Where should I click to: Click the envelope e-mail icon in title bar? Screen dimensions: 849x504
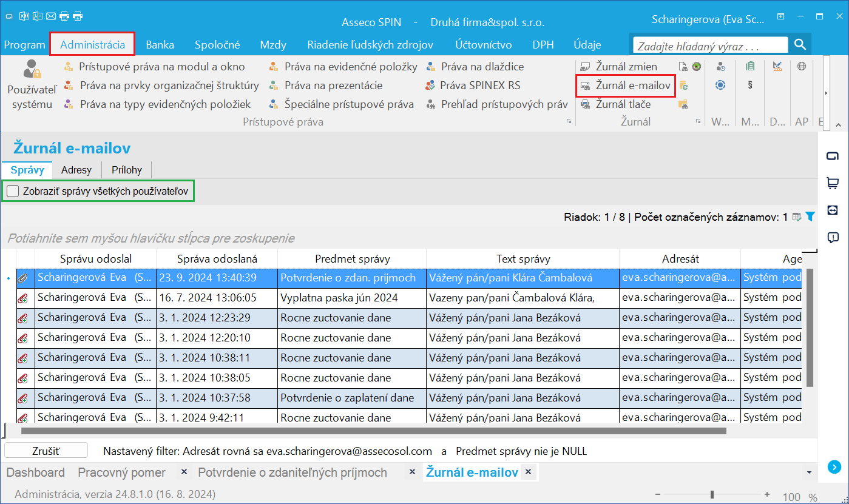(x=51, y=16)
